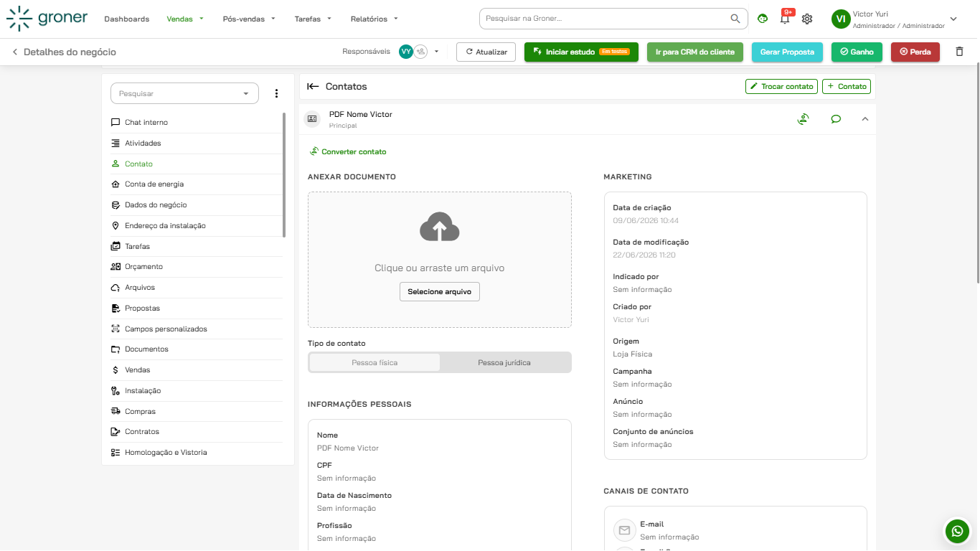Open Compras in the sidebar

point(197,412)
